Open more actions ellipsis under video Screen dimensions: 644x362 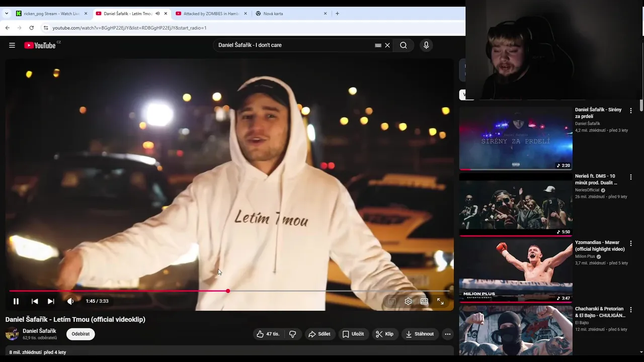pyautogui.click(x=448, y=334)
